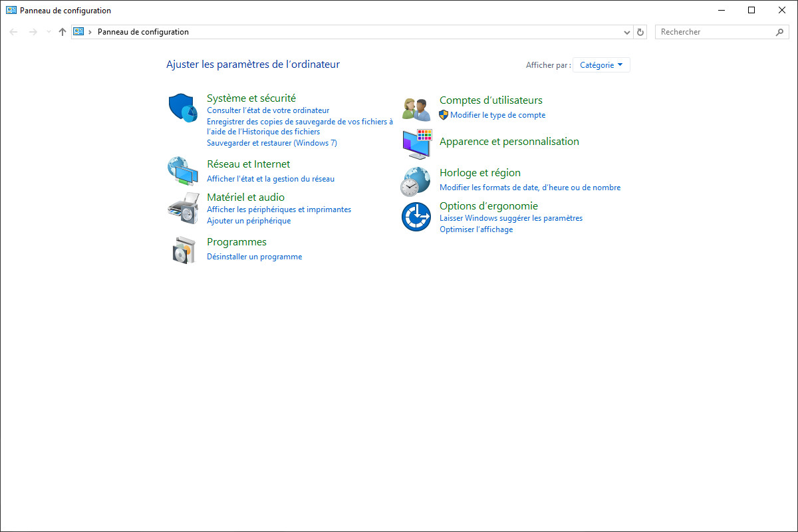Click the refresh button in the address bar
This screenshot has height=532, width=798.
640,32
